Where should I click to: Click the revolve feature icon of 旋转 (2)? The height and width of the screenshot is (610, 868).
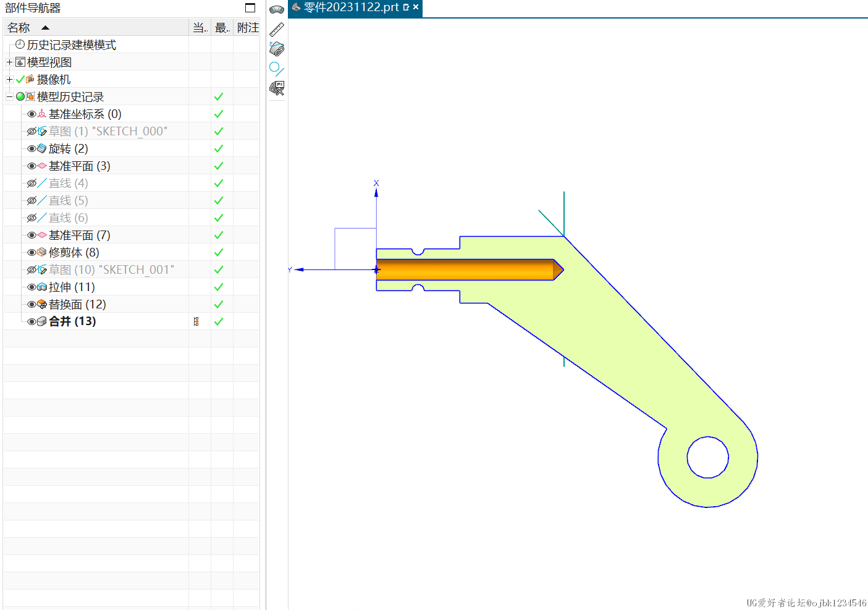[42, 149]
